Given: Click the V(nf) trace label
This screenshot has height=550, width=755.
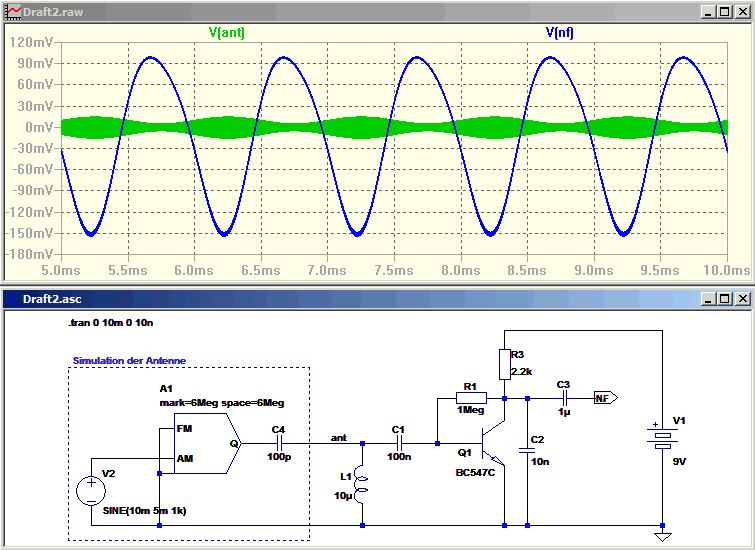Looking at the screenshot, I should tap(560, 33).
